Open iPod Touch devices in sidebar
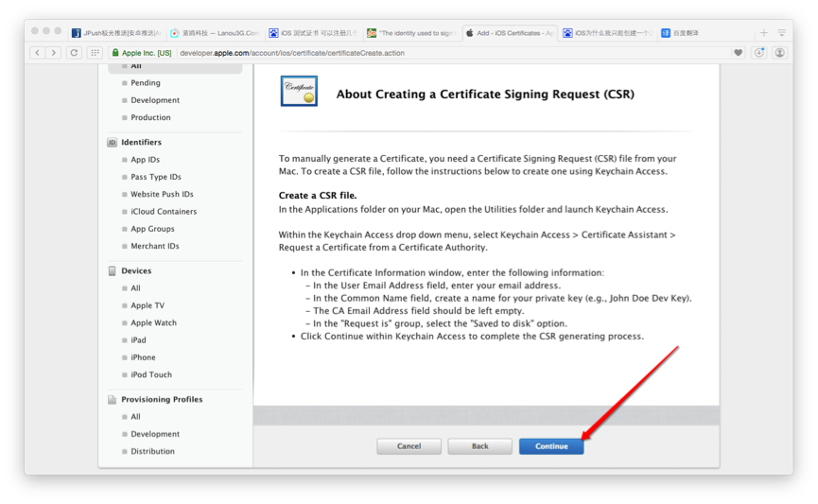This screenshot has width=818, height=504. [x=151, y=374]
